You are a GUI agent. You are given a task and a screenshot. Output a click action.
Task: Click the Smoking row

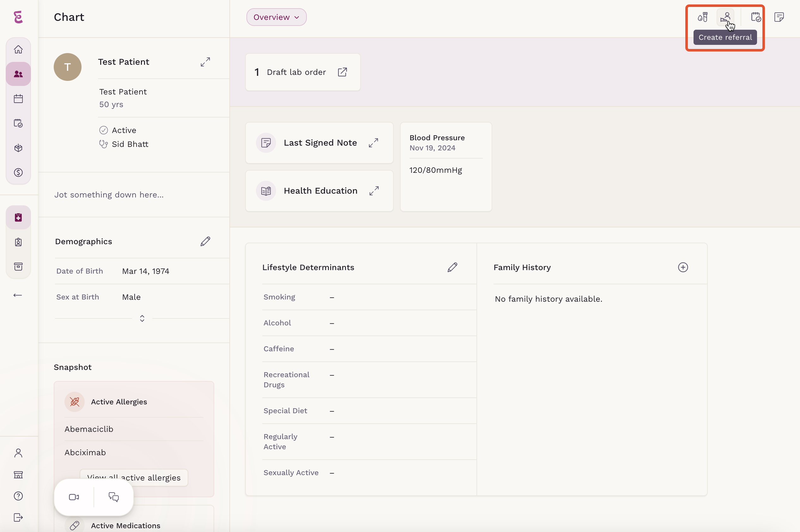[369, 297]
